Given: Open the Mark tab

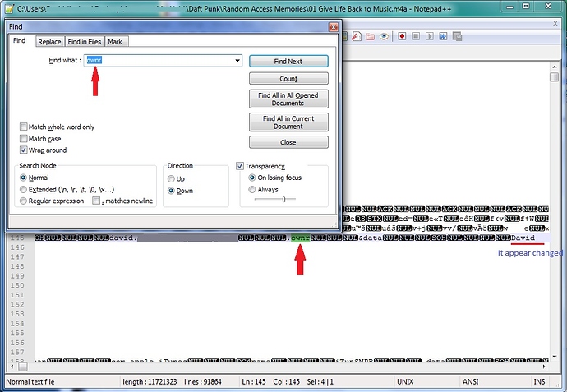Looking at the screenshot, I should coord(115,42).
